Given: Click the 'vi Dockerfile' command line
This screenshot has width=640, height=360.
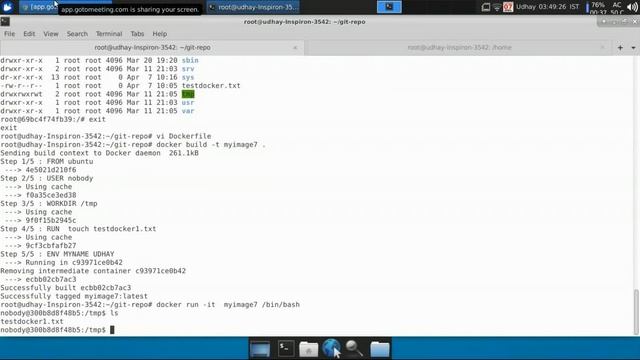Looking at the screenshot, I should click(x=106, y=136).
